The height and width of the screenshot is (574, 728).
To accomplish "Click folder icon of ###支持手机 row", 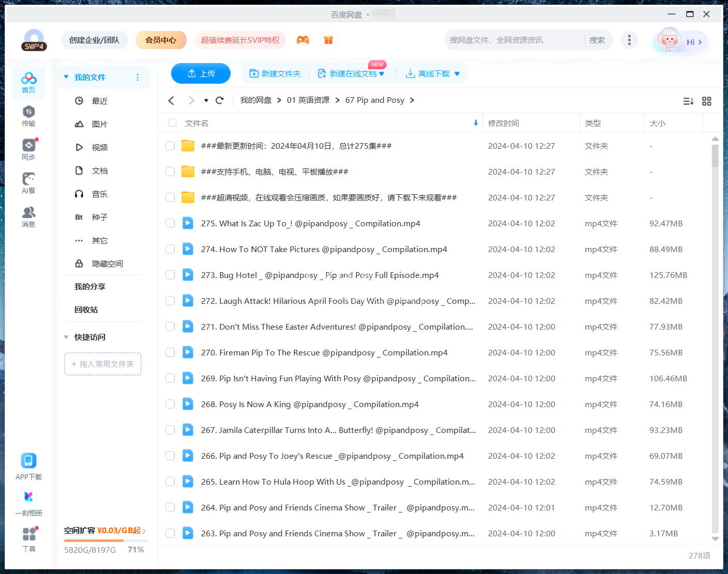I will [x=188, y=172].
